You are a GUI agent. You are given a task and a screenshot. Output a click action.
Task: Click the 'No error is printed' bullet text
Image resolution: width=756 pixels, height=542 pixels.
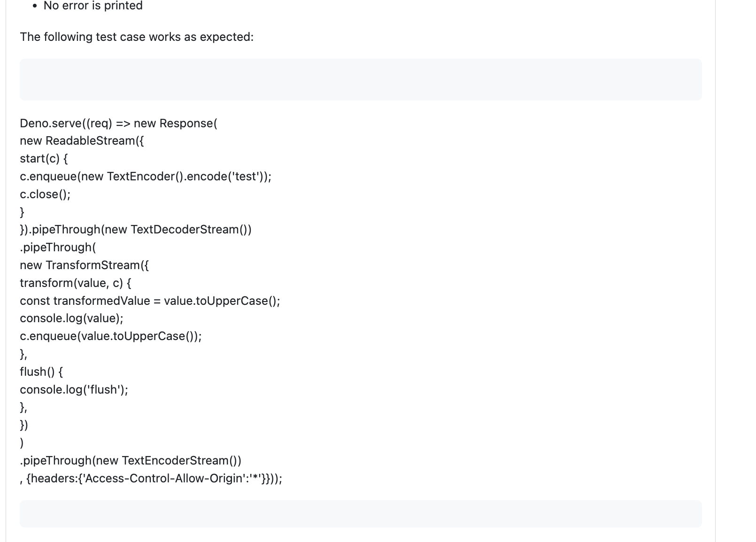[x=93, y=6]
